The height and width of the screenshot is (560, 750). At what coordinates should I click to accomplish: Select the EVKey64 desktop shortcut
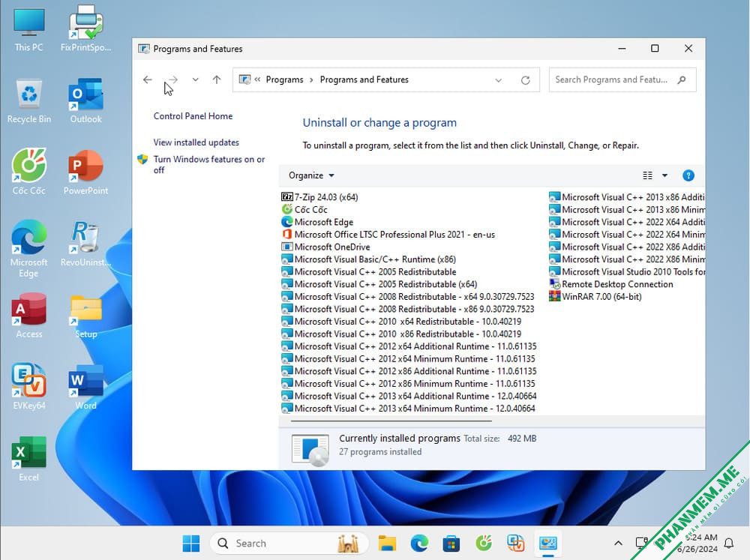[x=28, y=388]
